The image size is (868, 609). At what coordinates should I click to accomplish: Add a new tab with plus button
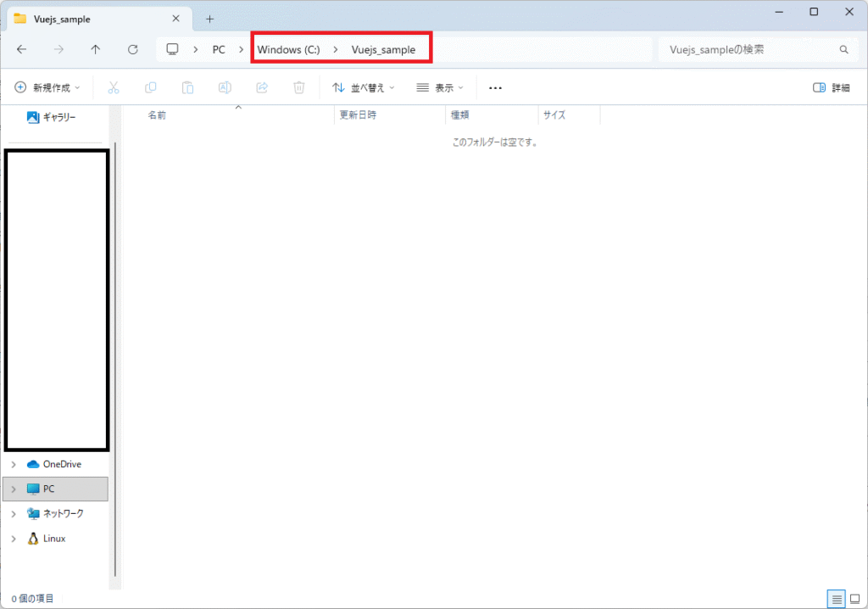[210, 19]
